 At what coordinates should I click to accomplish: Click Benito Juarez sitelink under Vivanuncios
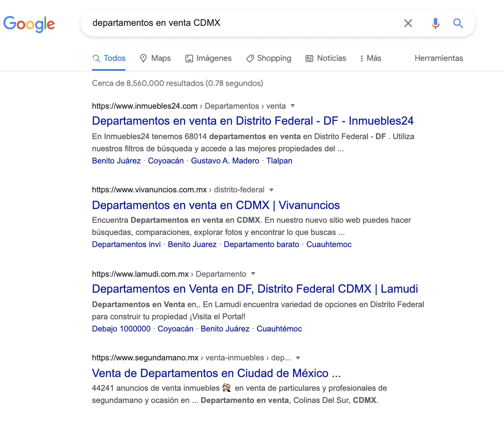192,244
